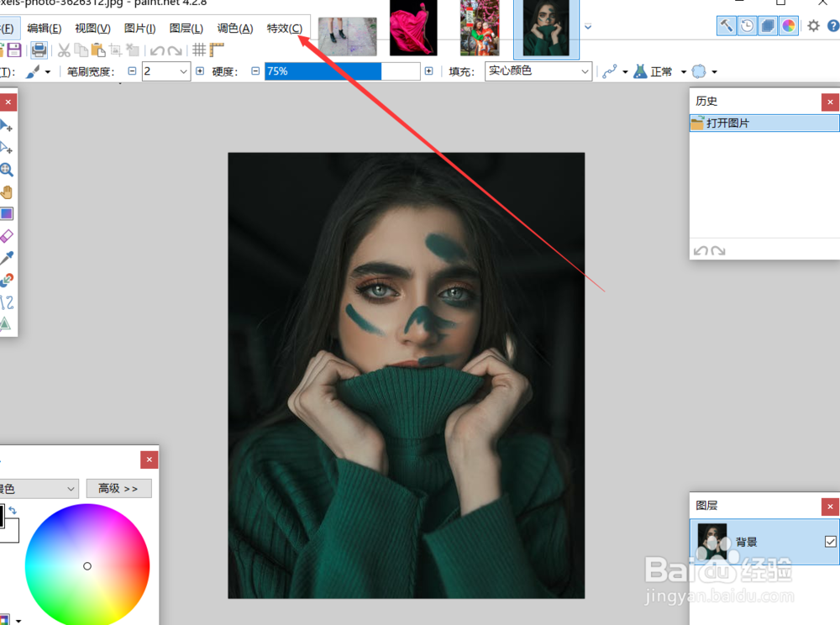Select the Zoom magnifier tool
The height and width of the screenshot is (625, 840).
[x=6, y=170]
